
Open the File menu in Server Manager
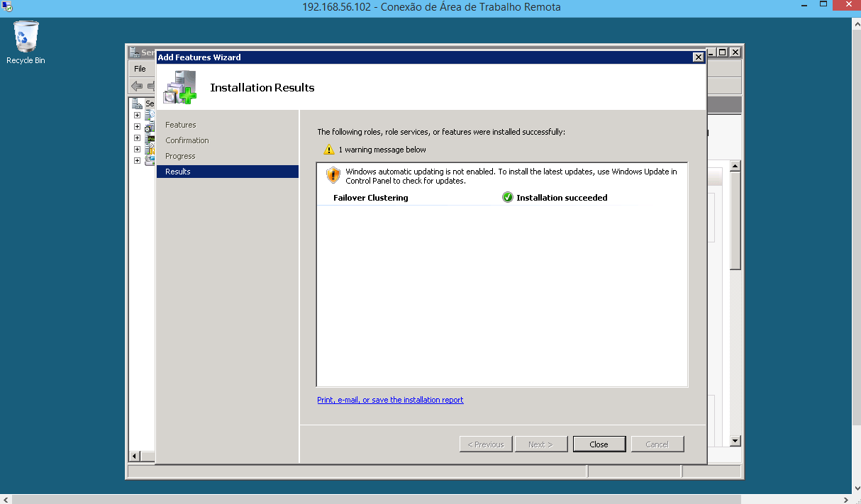[x=141, y=69]
